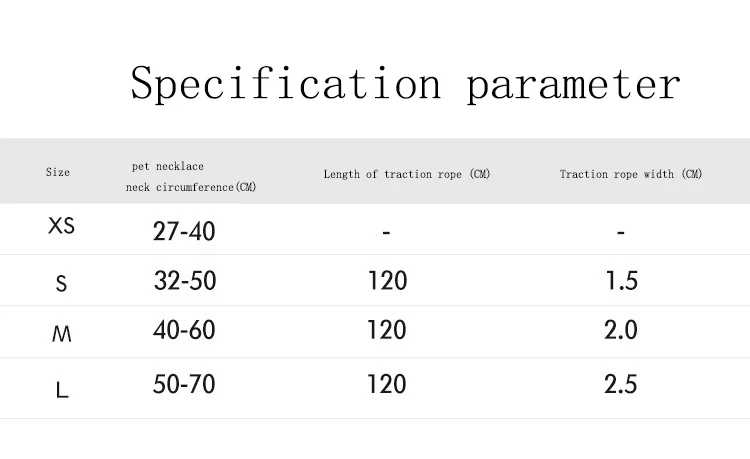Select the 120 rope length in L row
This screenshot has width=750, height=459.
click(x=386, y=384)
